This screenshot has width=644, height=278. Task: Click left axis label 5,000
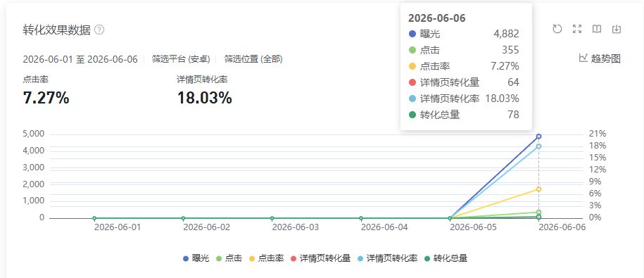[34, 134]
